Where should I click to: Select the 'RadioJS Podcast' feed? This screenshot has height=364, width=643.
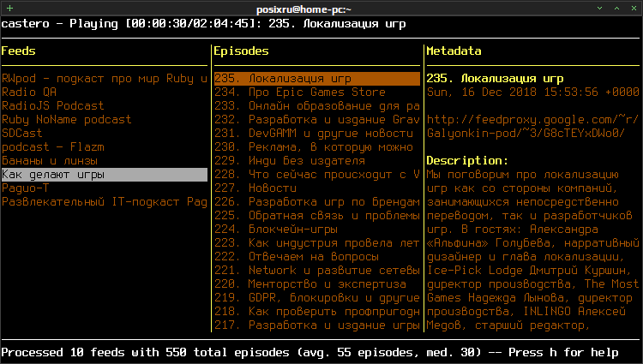click(53, 105)
